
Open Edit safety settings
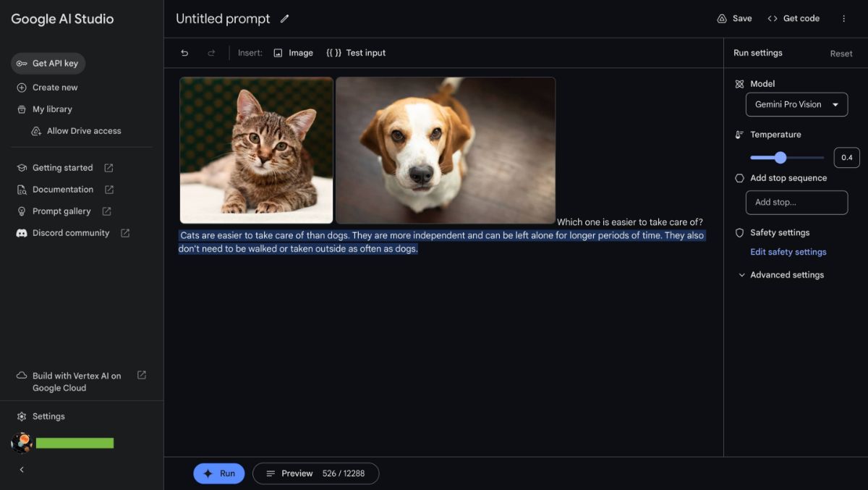(788, 251)
